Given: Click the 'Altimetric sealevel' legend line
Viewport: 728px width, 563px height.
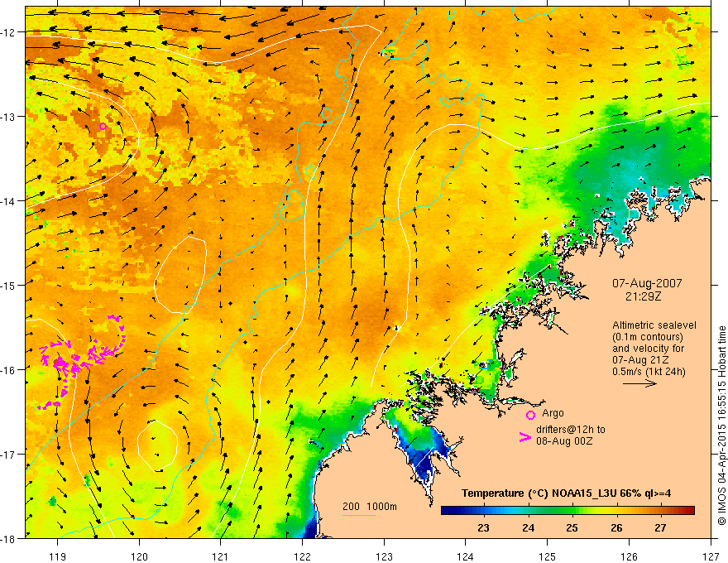Looking at the screenshot, I should click(x=654, y=325).
